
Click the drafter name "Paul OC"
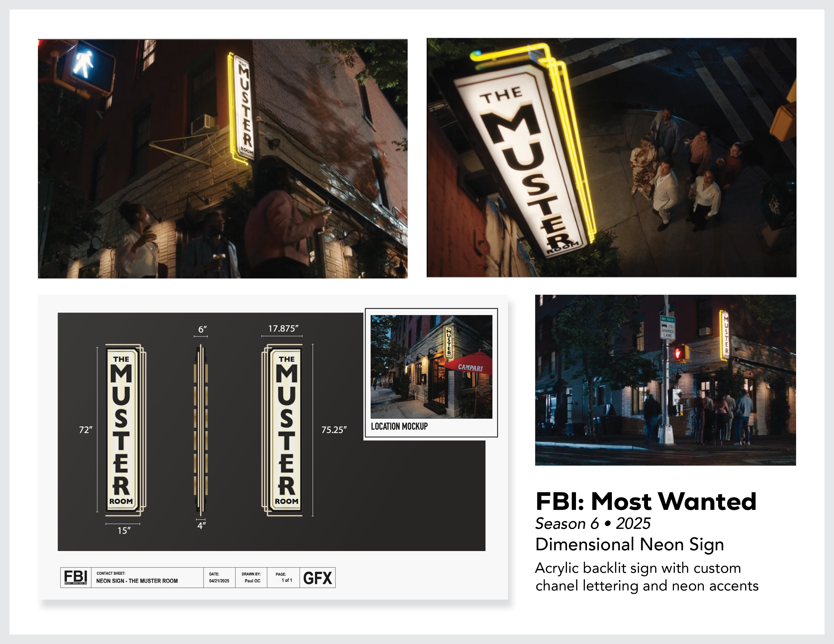(252, 581)
